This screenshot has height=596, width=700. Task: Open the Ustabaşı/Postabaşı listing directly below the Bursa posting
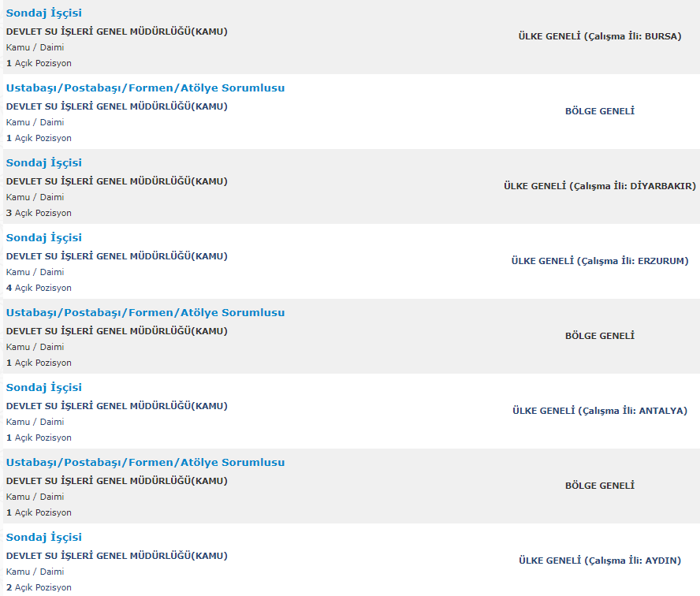(145, 88)
